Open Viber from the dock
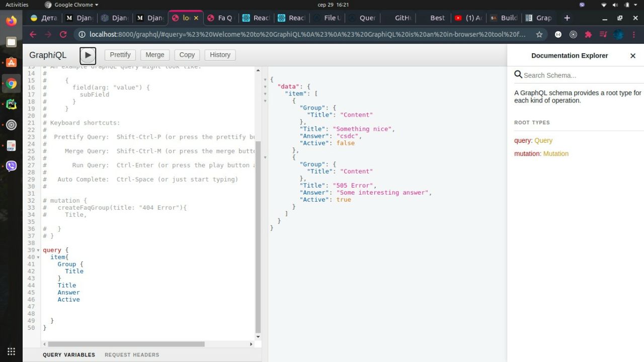The width and height of the screenshot is (644, 362). pos(11,166)
